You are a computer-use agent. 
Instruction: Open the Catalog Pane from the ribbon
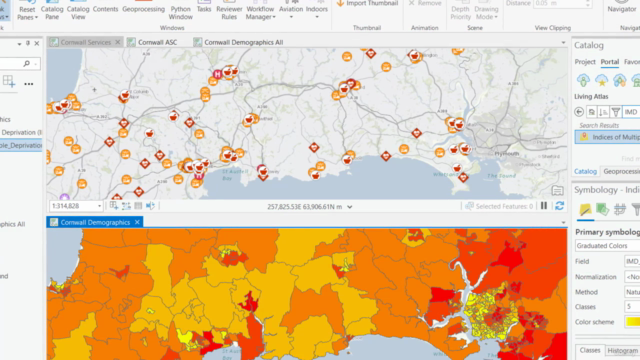(x=52, y=10)
